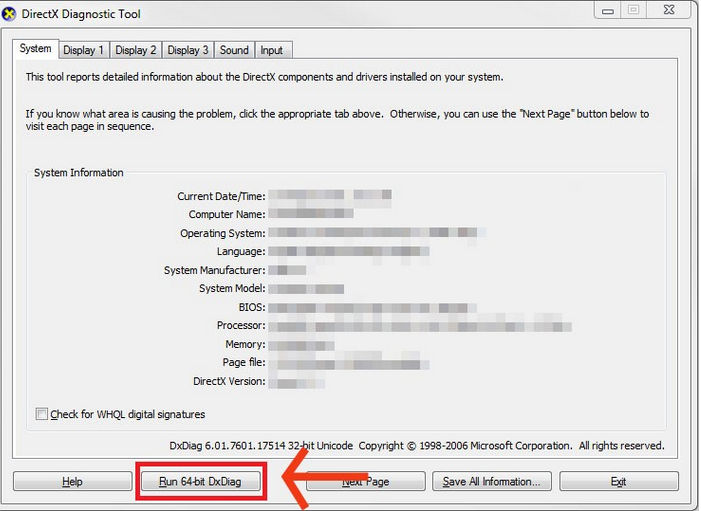Click the BIOS label
This screenshot has width=701, height=511.
coord(252,308)
